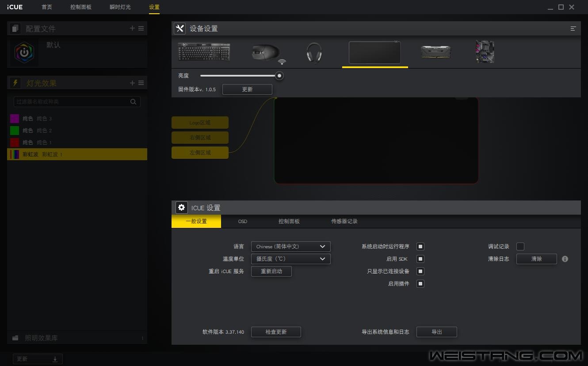The height and width of the screenshot is (366, 588).
Task: Select the motherboard device icon
Action: coord(485,52)
